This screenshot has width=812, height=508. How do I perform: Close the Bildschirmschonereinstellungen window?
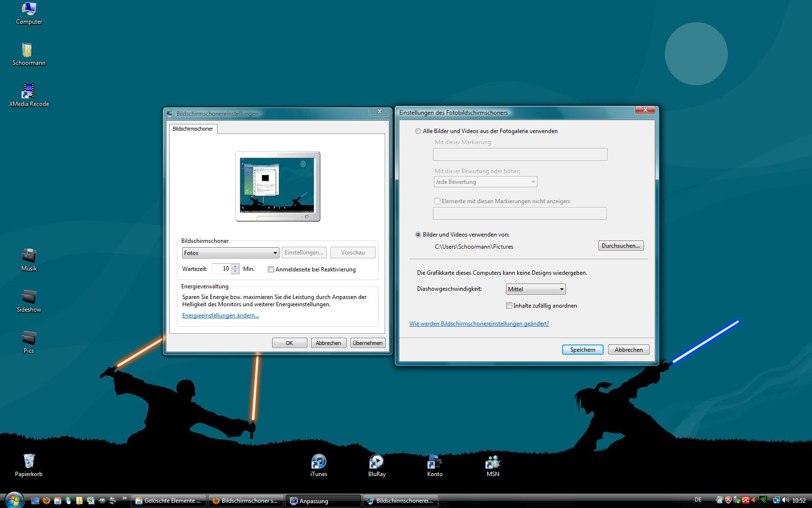pyautogui.click(x=379, y=111)
